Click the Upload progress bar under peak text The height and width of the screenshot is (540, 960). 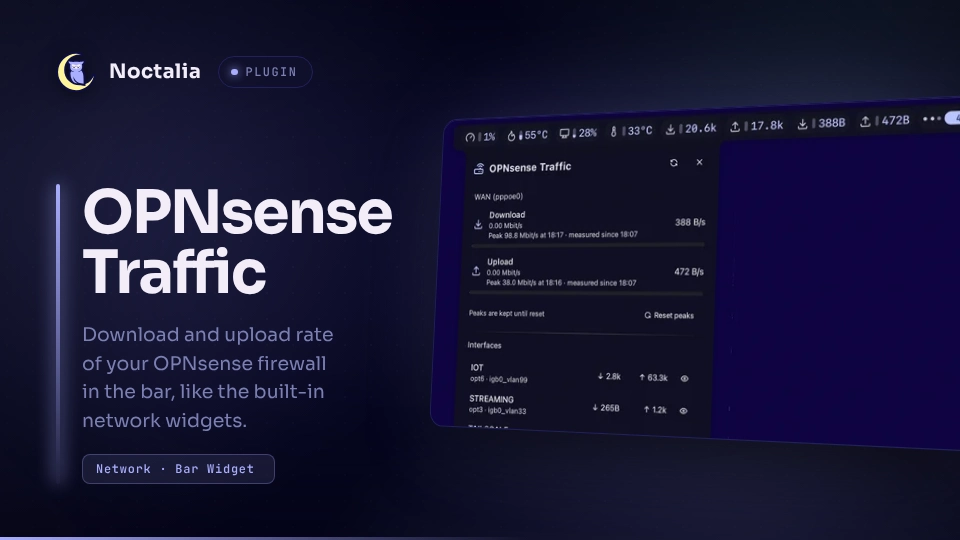[587, 293]
